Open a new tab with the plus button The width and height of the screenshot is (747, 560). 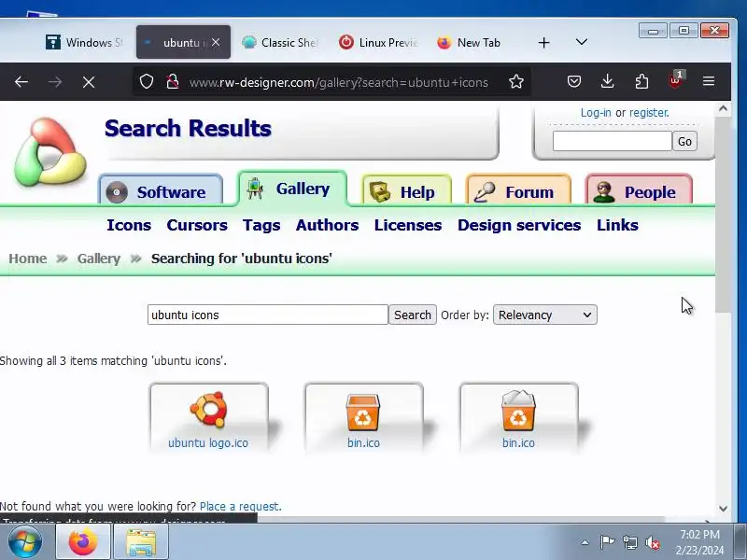click(x=544, y=43)
